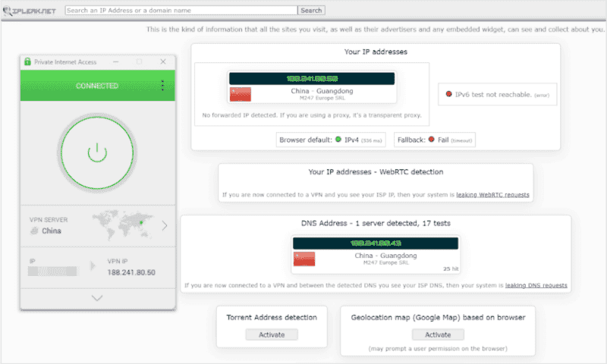The width and height of the screenshot is (607, 364).
Task: Click the China flag in IP addresses box
Action: (241, 94)
